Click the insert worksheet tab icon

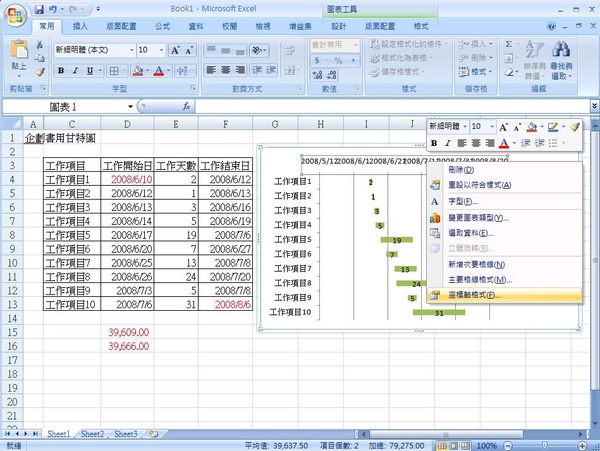pos(153,434)
